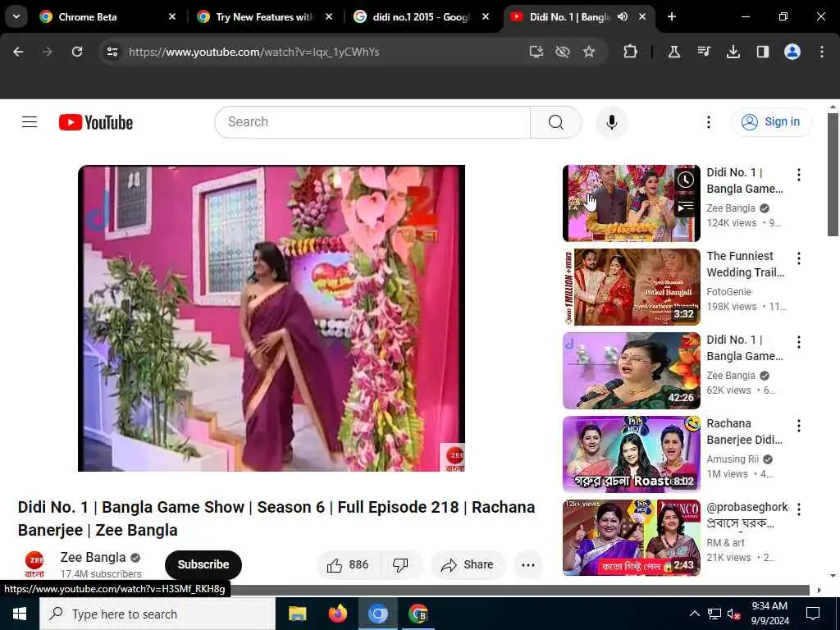Switch to Try New Features tab
The width and height of the screenshot is (840, 630).
264,16
